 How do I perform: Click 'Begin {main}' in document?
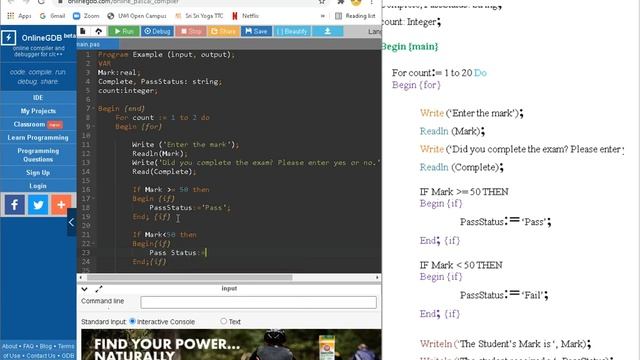pyautogui.click(x=410, y=47)
